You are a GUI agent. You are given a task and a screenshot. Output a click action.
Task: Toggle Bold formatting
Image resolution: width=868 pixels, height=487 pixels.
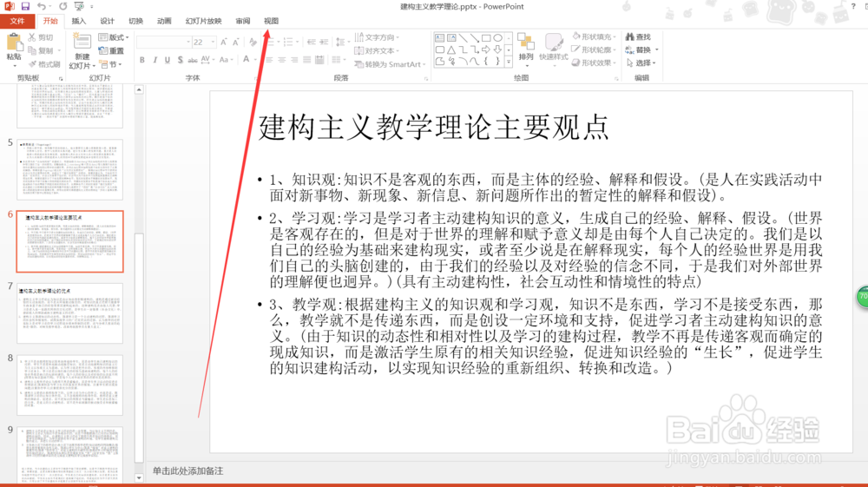pyautogui.click(x=142, y=60)
